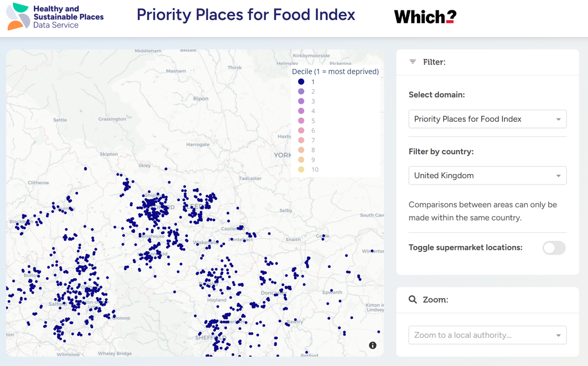Click the Harrogate label on the map
Image resolution: width=588 pixels, height=366 pixels.
pyautogui.click(x=198, y=144)
